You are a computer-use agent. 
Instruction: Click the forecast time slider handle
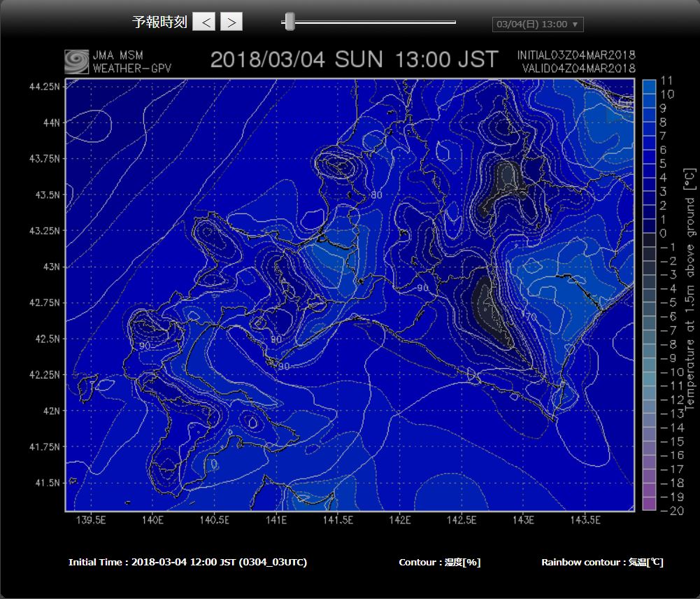[x=290, y=22]
